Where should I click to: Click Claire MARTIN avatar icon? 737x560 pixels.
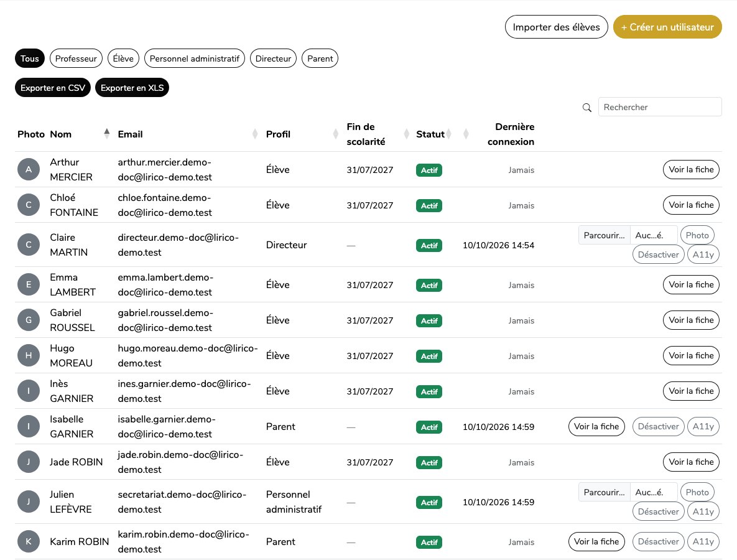coord(29,245)
